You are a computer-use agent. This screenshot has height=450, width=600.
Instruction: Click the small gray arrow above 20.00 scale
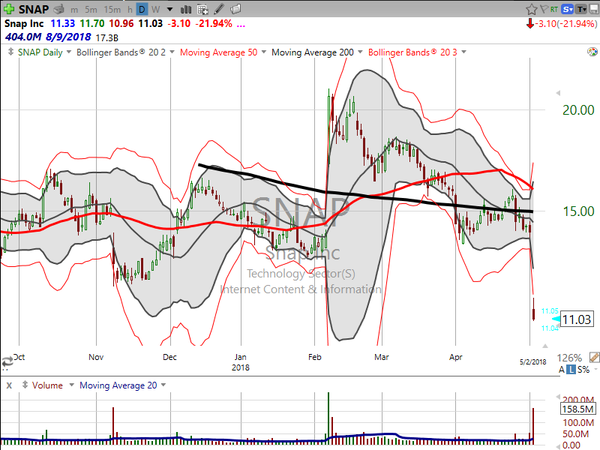[x=558, y=93]
